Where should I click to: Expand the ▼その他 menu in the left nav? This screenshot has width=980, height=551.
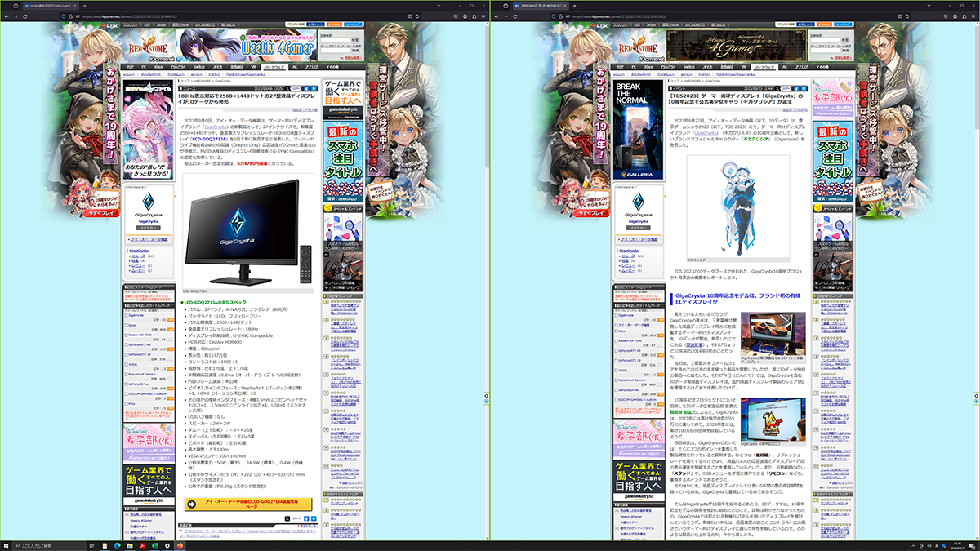tap(332, 67)
